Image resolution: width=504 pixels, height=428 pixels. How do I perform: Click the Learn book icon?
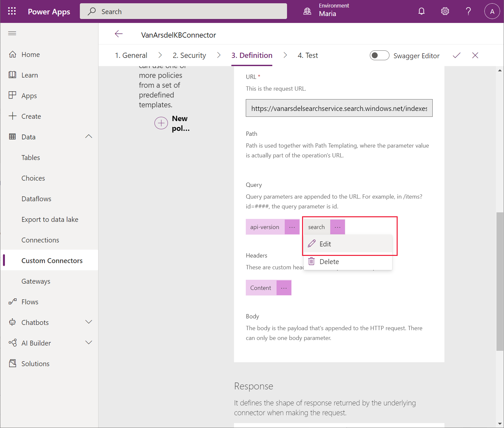coord(12,75)
